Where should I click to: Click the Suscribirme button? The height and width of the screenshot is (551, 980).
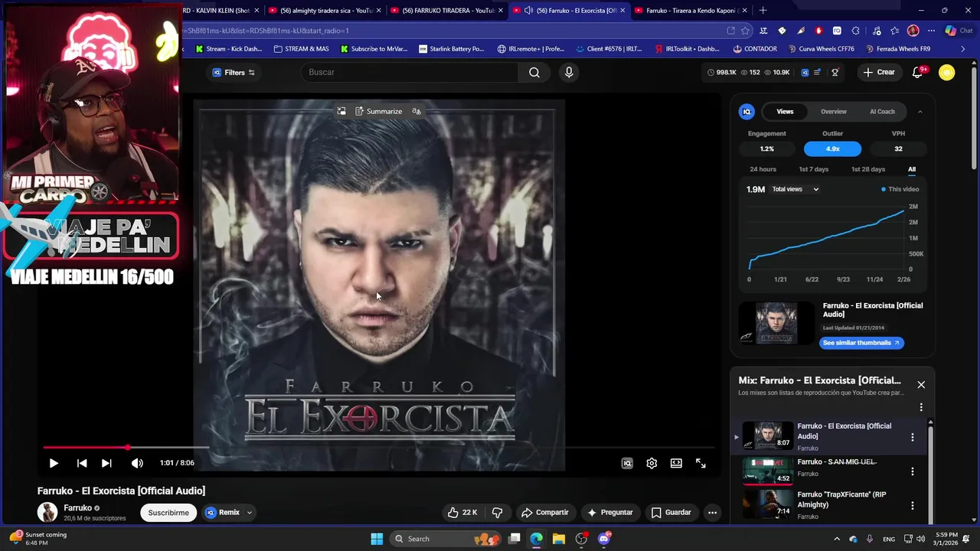click(x=168, y=513)
